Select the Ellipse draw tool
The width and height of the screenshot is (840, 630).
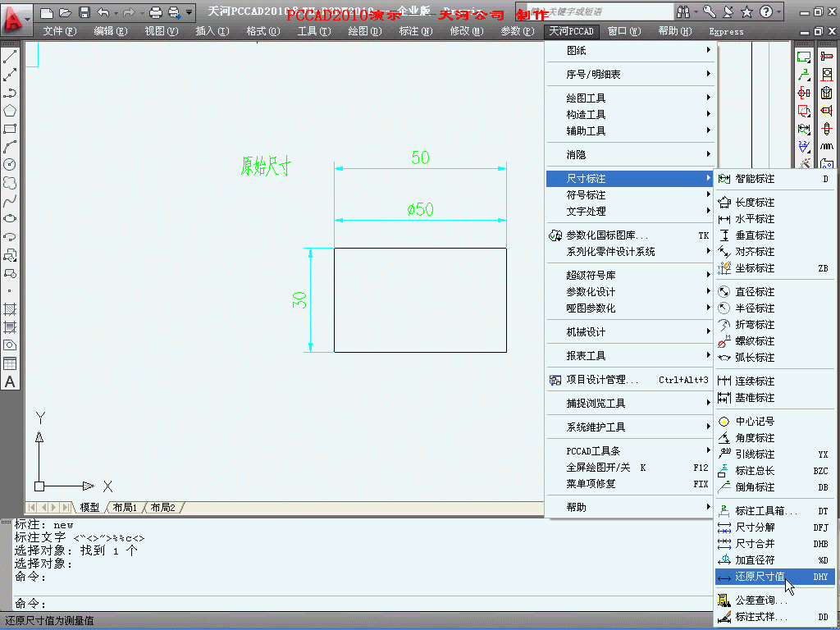(x=10, y=219)
